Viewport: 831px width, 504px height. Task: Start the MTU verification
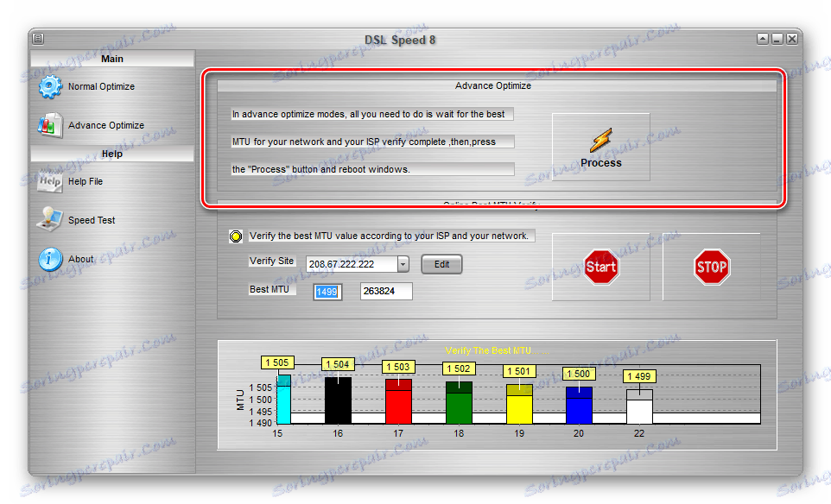pos(600,267)
